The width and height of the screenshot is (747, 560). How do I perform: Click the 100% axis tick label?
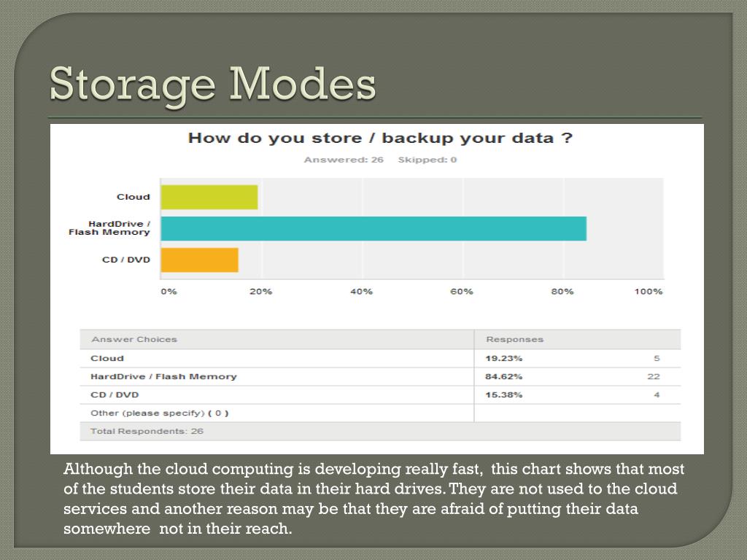[x=649, y=292]
